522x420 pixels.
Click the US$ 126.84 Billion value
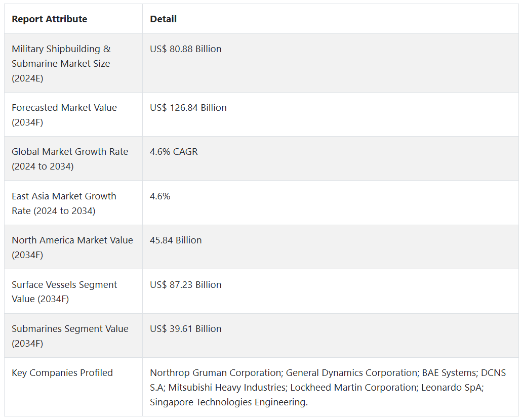pyautogui.click(x=188, y=108)
